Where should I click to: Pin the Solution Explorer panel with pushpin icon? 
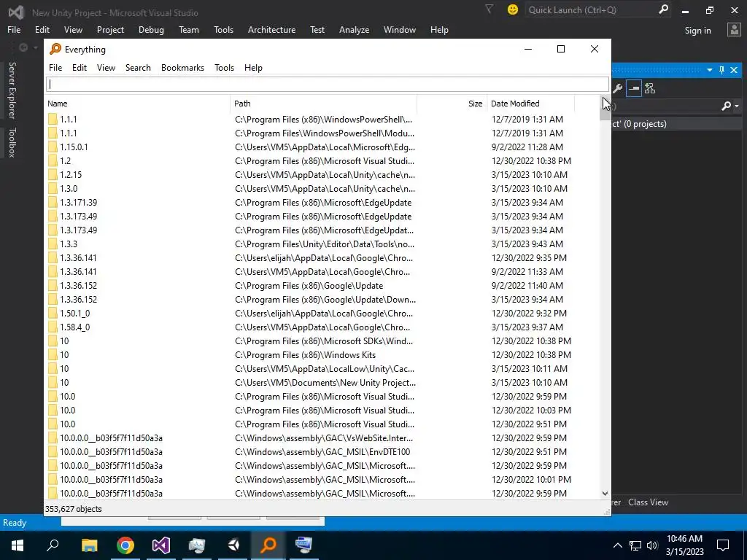click(721, 70)
